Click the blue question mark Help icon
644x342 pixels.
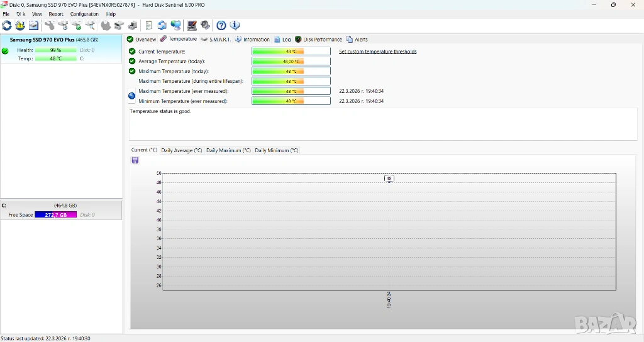pyautogui.click(x=221, y=26)
